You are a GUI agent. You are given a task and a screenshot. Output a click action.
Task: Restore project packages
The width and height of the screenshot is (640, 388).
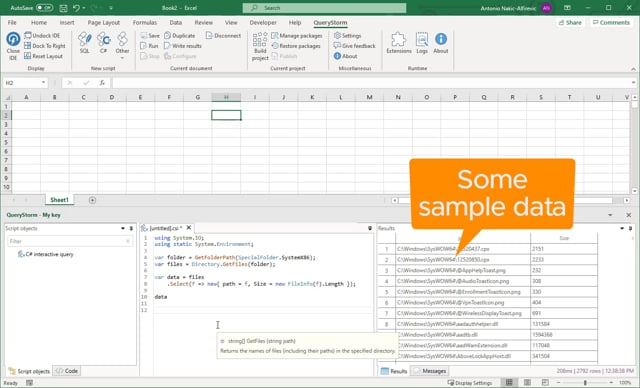296,46
